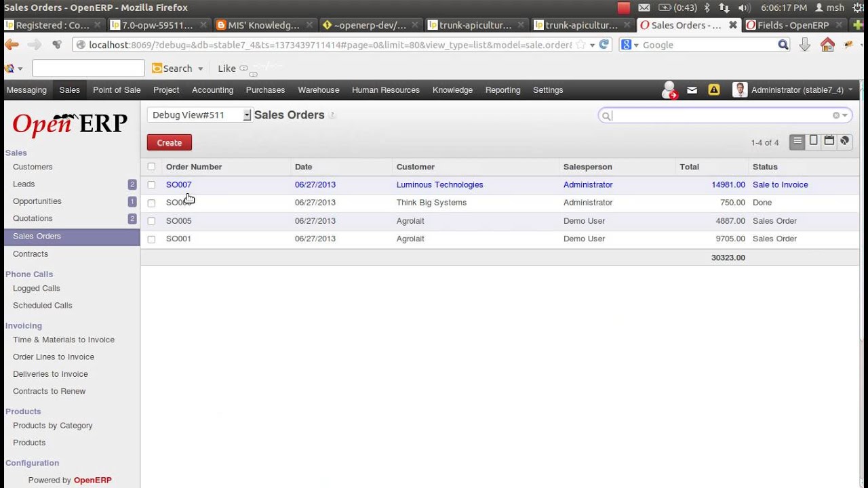Open the Accounting menu

(x=212, y=89)
